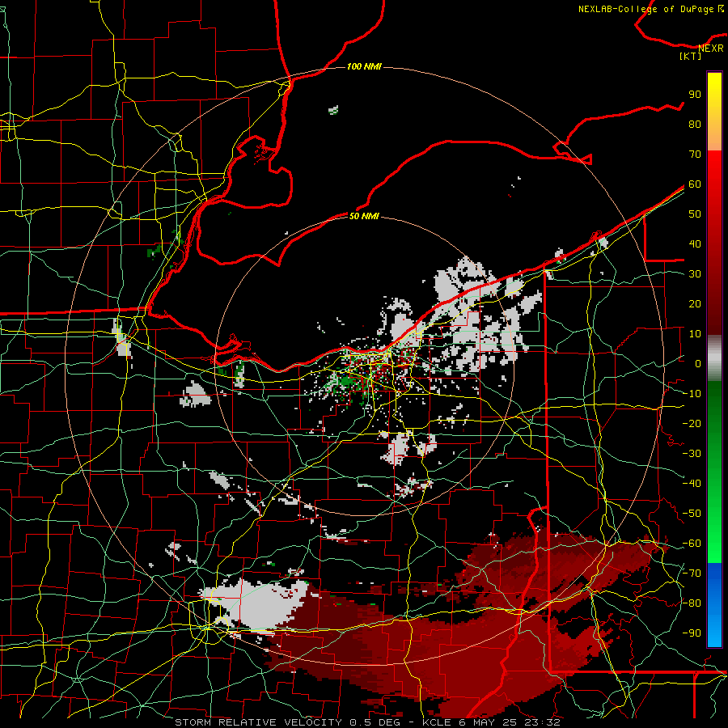Click the -40 value on velocity scale
728x728 pixels.
point(692,484)
